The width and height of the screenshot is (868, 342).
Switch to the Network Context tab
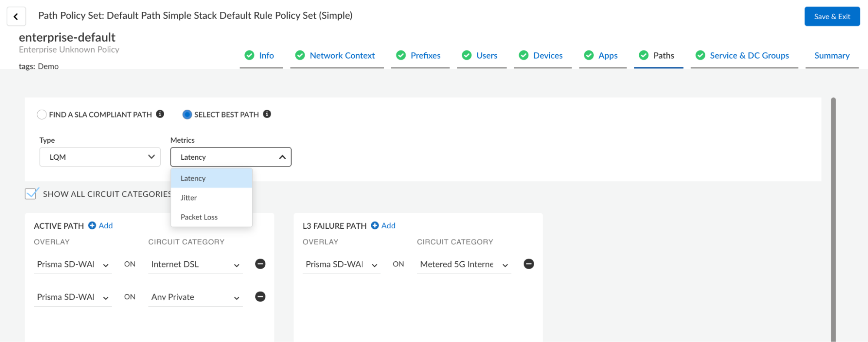point(342,56)
